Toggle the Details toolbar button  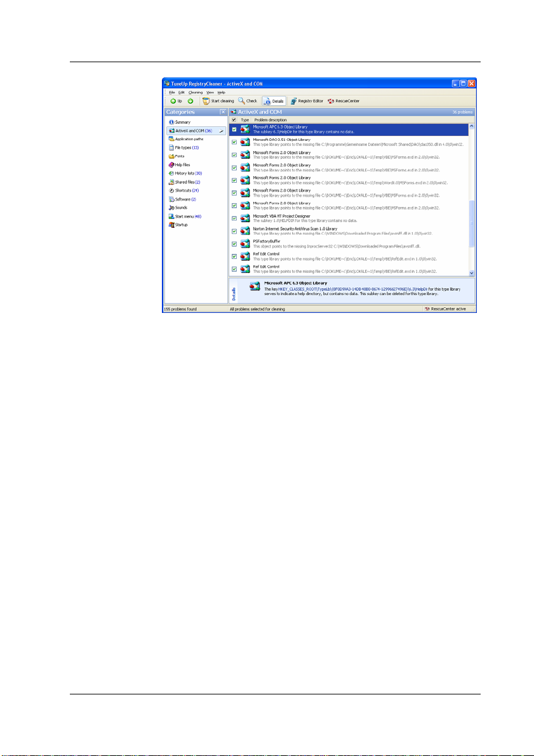click(274, 102)
